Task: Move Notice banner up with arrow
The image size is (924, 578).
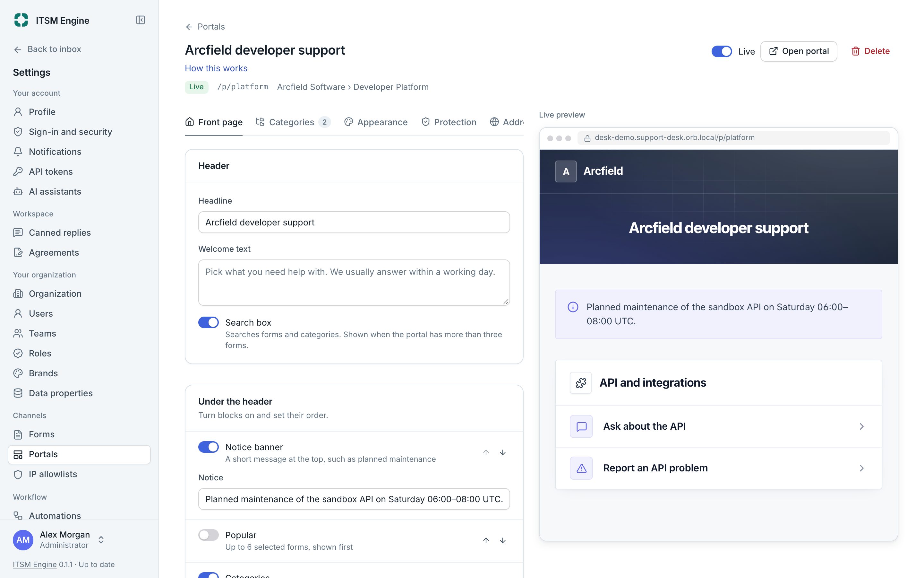Action: click(x=486, y=452)
